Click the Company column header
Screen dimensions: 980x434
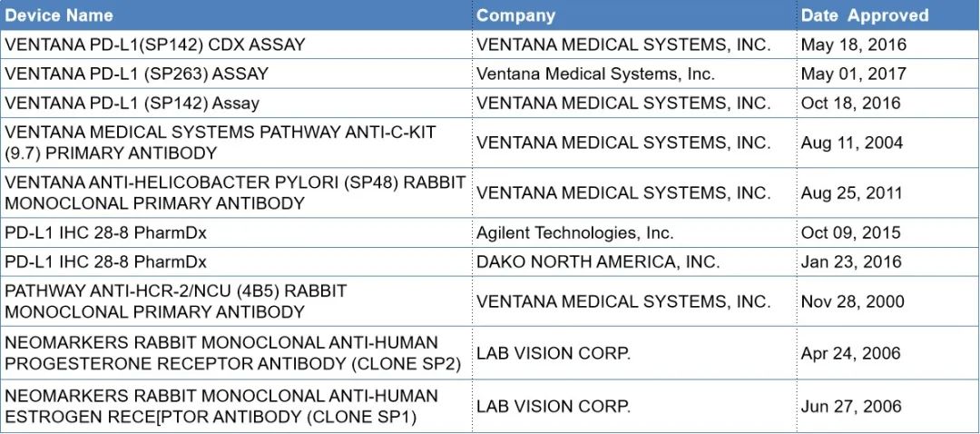[515, 15]
